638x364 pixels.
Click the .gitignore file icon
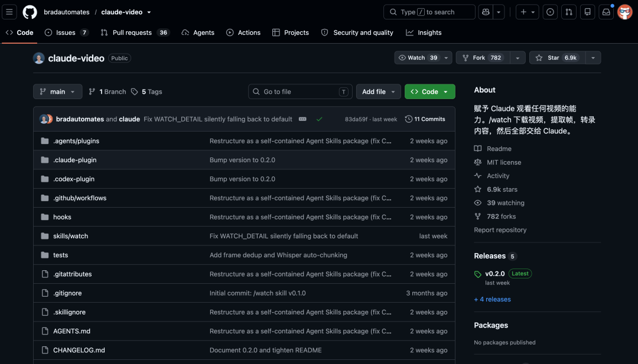(45, 293)
